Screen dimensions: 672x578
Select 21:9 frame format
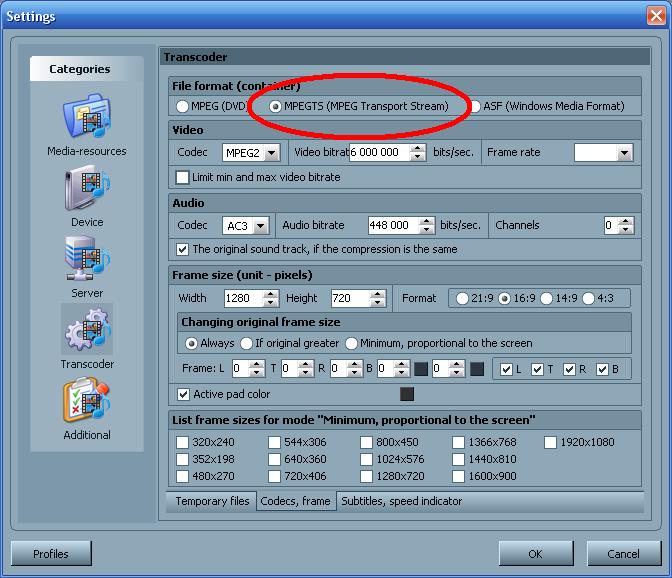coord(462,299)
